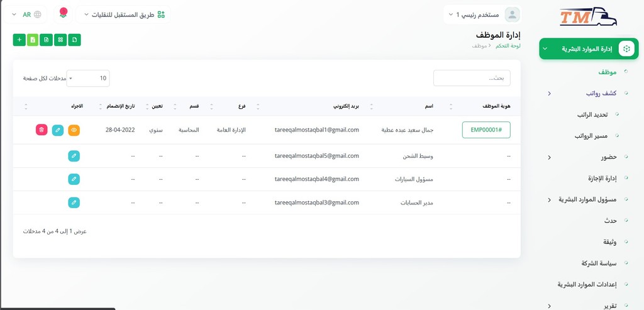Viewport: 644px width, 310px height.
Task: Sort table by قسم column header
Action: [x=194, y=106]
